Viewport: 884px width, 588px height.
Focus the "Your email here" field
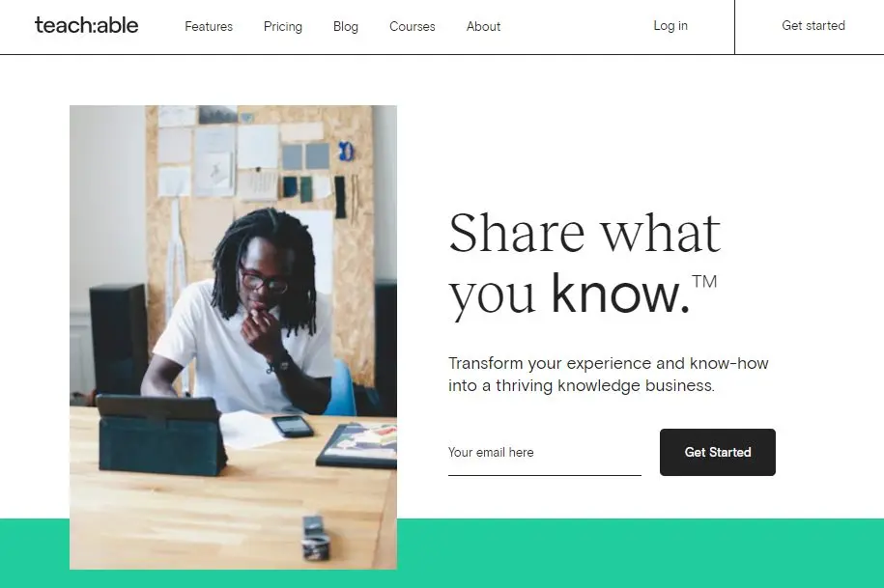(544, 453)
